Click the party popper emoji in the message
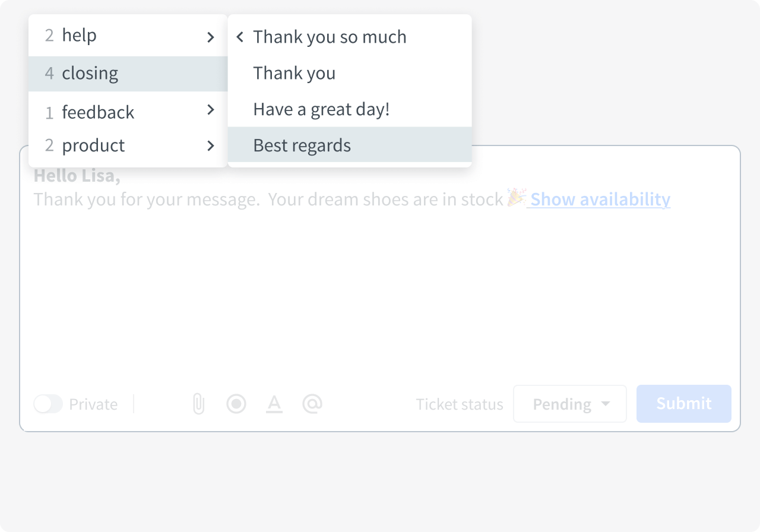Viewport: 760px width, 532px height. (x=516, y=199)
